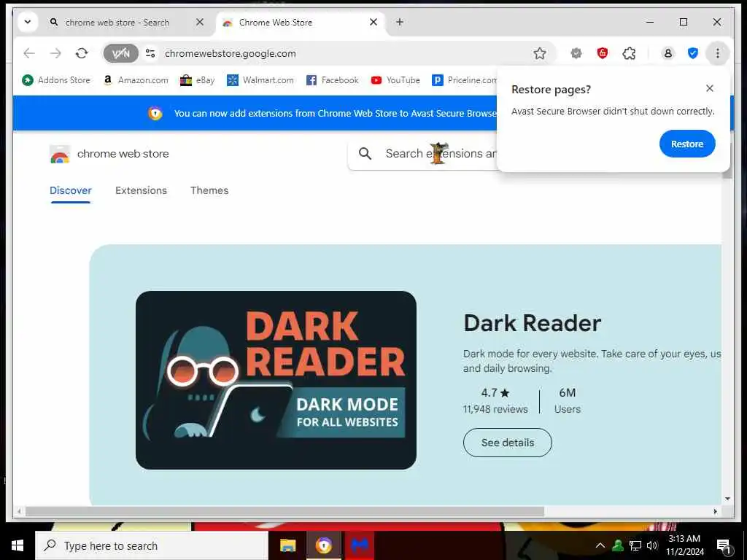Viewport: 747px width, 560px height.
Task: Show hidden system tray icons
Action: [x=600, y=545]
